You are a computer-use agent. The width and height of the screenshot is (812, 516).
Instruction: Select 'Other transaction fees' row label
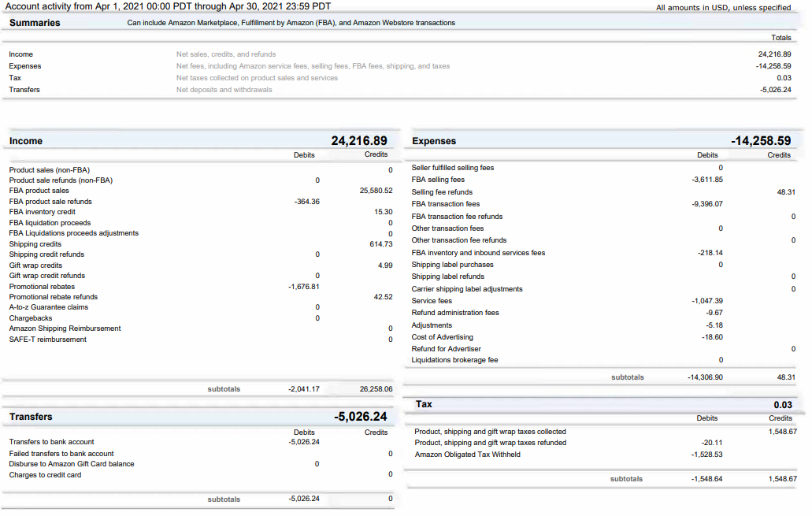pos(447,228)
